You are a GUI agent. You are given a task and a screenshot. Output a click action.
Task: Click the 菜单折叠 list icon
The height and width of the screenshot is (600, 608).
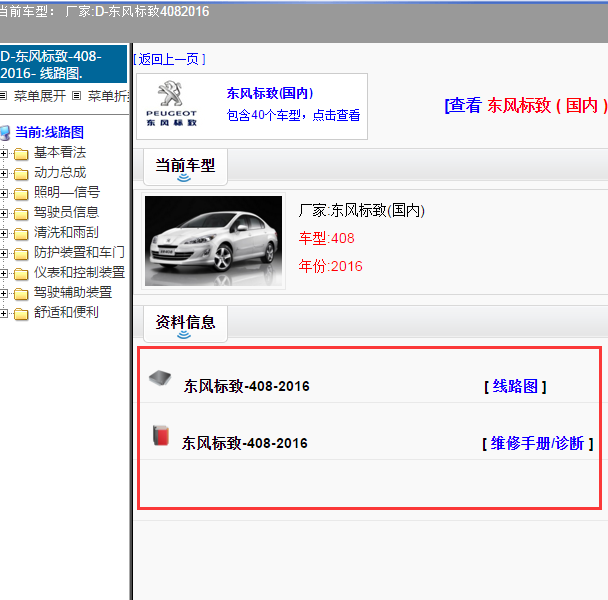77,95
